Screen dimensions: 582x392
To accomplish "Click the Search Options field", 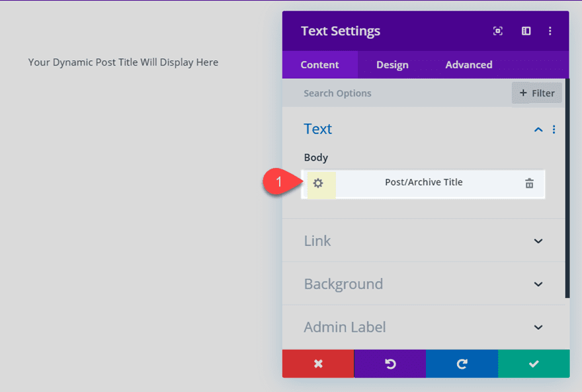I will point(370,93).
